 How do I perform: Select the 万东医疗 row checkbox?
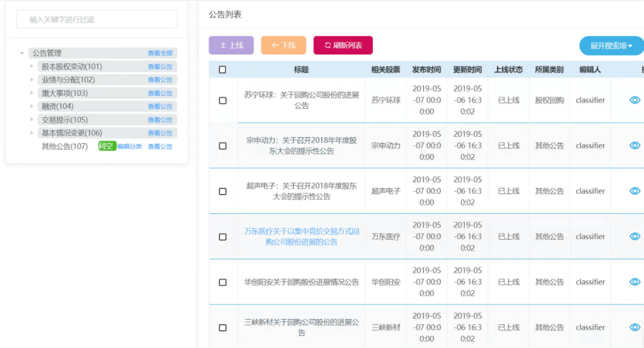click(x=223, y=237)
